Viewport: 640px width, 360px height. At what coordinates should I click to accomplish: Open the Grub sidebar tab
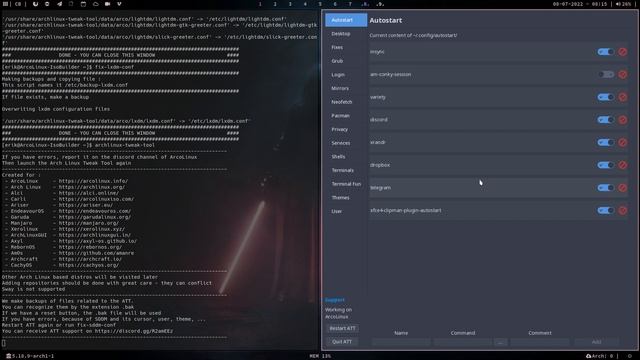click(x=346, y=61)
